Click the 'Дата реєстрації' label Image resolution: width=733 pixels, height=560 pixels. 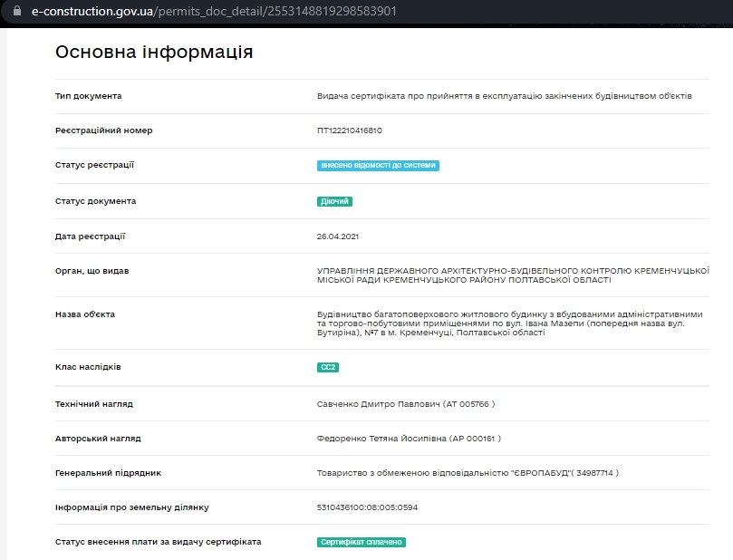tap(91, 237)
